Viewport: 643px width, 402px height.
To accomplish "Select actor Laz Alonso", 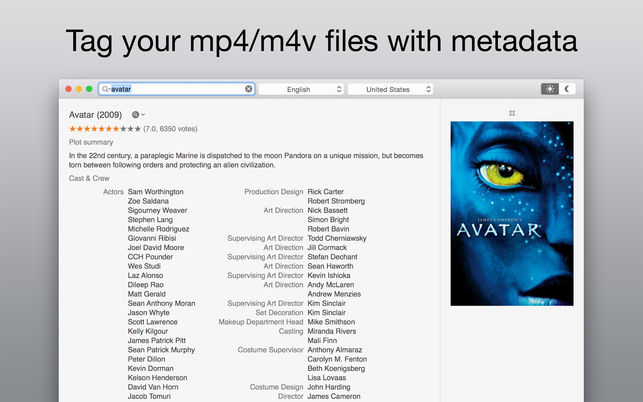I will coord(145,275).
